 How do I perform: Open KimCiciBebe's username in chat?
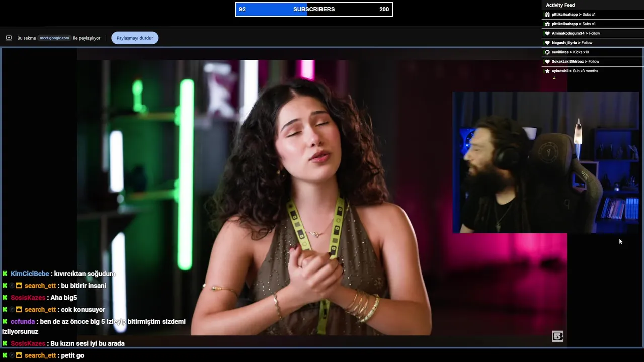[30, 274]
